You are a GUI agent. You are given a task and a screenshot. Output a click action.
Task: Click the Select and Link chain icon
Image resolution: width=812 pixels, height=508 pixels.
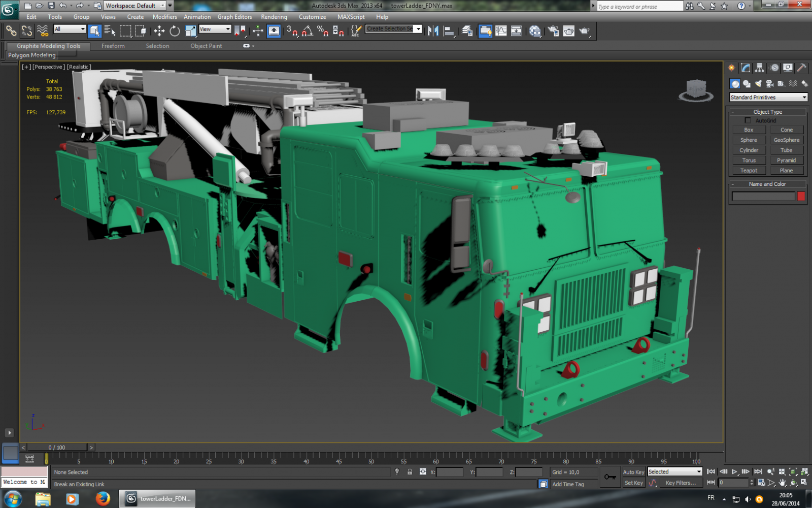[x=11, y=31]
